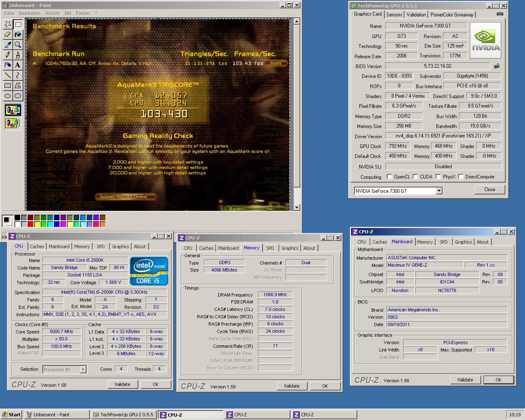Click Validate in the CPU-Z Memory window

pyautogui.click(x=292, y=386)
